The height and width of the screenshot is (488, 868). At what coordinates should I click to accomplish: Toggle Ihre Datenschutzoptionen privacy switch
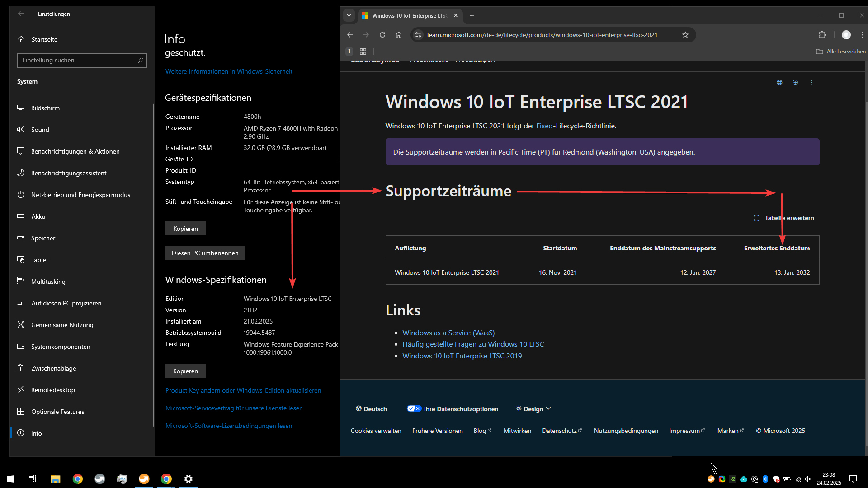[x=414, y=409]
